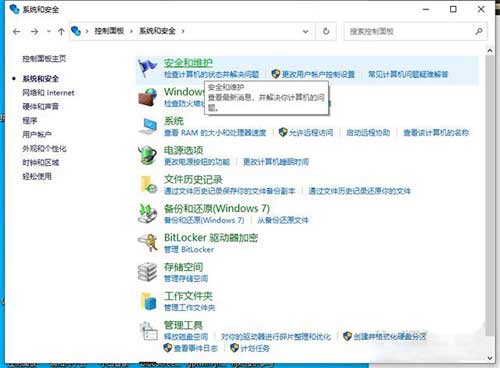
Task: Open 控制面板主页 in the sidebar
Action: (44, 59)
